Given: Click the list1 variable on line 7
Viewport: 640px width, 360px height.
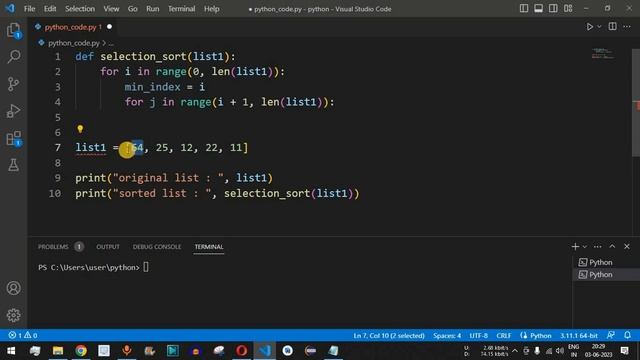Looking at the screenshot, I should click(90, 147).
